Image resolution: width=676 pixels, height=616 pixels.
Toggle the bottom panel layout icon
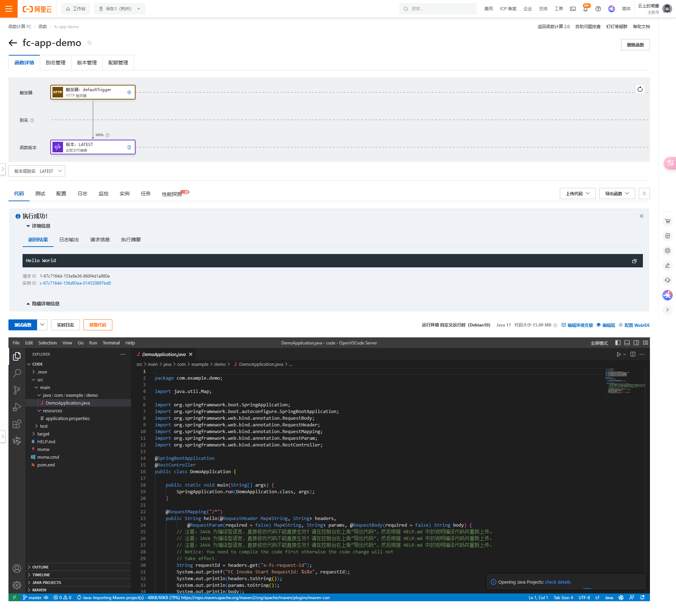click(x=627, y=343)
